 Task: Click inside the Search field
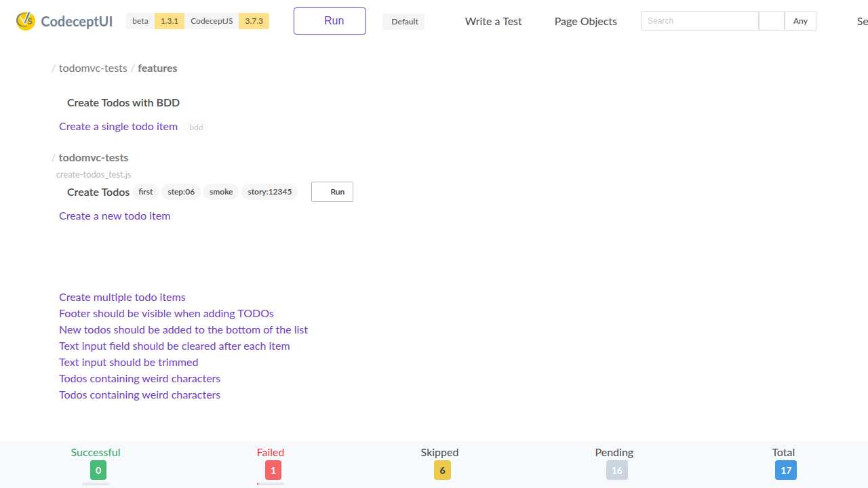click(700, 21)
